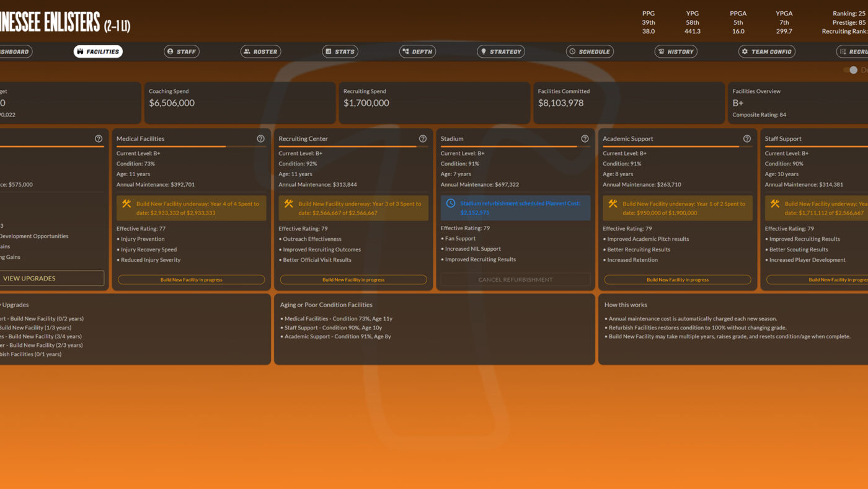This screenshot has width=868, height=489.
Task: Click the Stadium condition progress bar
Action: pyautogui.click(x=515, y=146)
